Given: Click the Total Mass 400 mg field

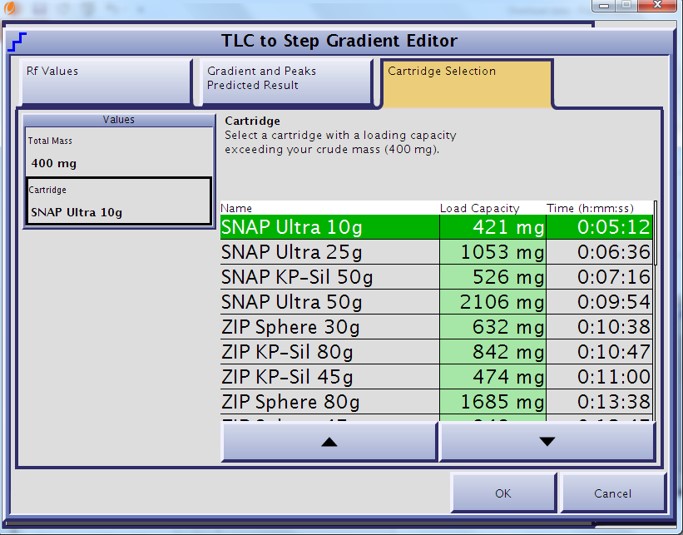Looking at the screenshot, I should [118, 154].
